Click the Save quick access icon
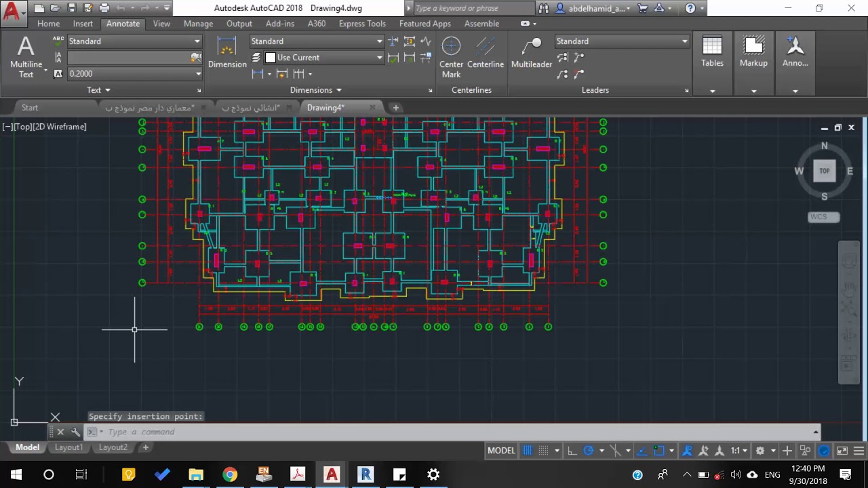Screen dimensions: 868x488 pos(71,8)
